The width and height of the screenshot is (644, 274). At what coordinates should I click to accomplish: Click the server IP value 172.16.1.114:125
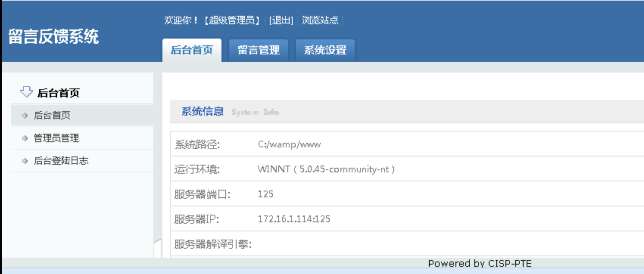click(x=294, y=219)
